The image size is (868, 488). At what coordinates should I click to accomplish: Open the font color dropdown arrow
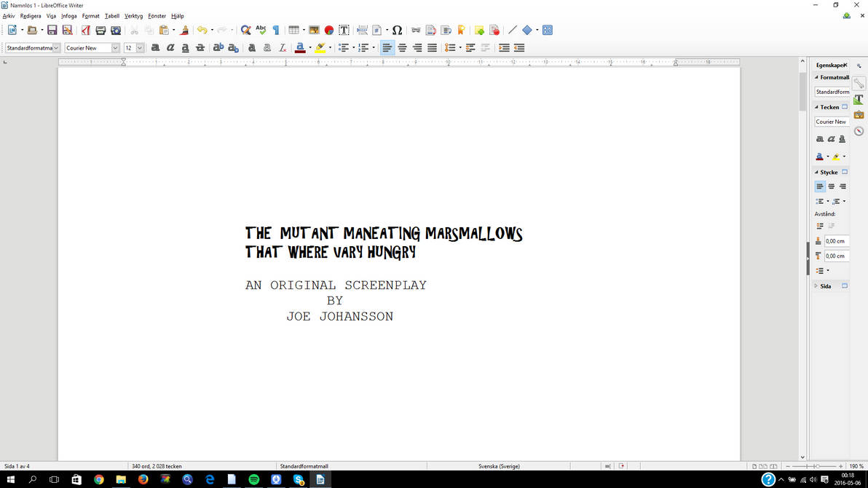click(x=310, y=47)
